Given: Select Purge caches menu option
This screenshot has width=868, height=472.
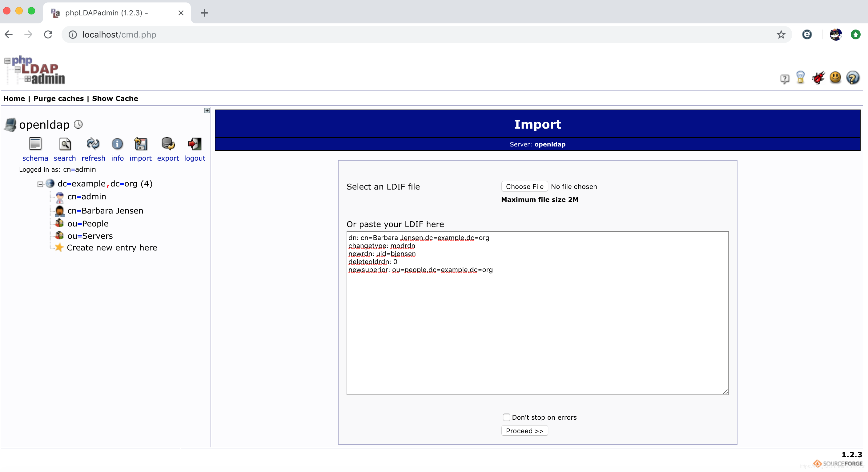Looking at the screenshot, I should pos(58,98).
